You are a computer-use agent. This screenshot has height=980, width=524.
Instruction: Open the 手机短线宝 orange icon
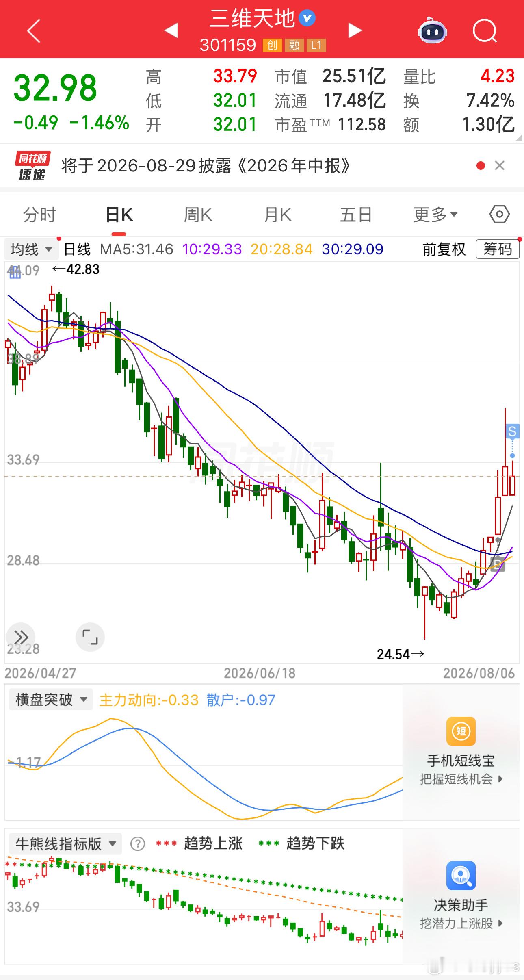[461, 731]
